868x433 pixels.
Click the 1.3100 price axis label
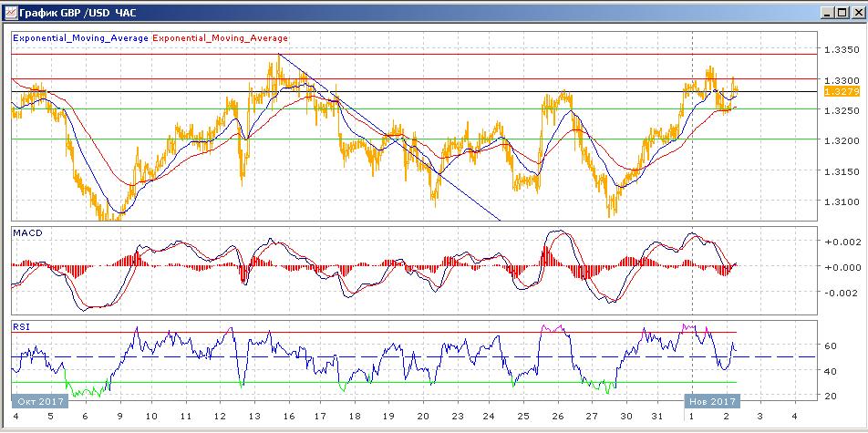(x=838, y=201)
